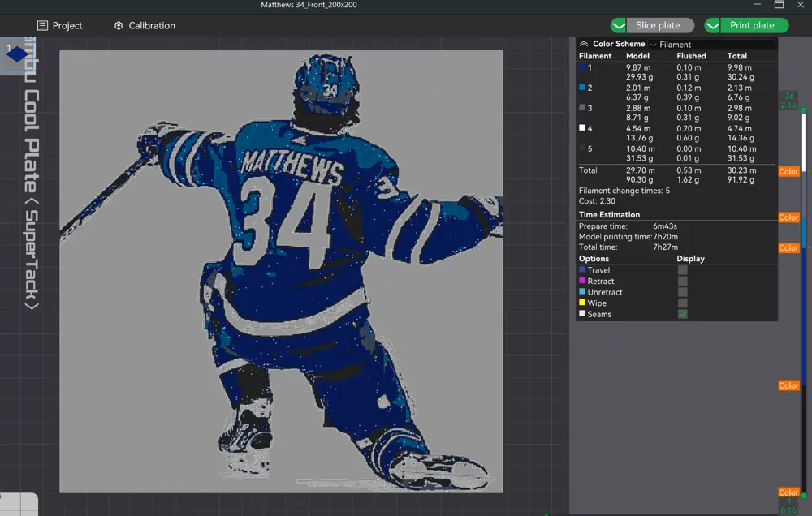Grab the top green layer slider handle

[804, 111]
